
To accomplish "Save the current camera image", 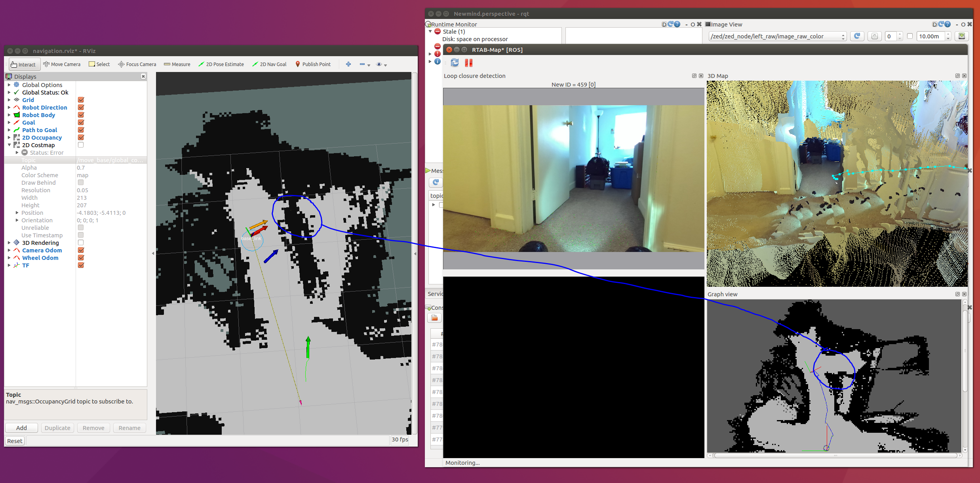I will tap(962, 36).
